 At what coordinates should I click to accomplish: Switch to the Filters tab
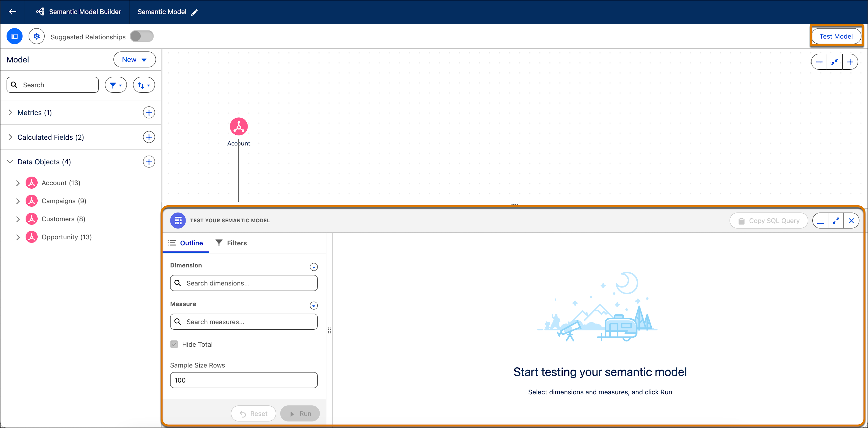(x=231, y=243)
